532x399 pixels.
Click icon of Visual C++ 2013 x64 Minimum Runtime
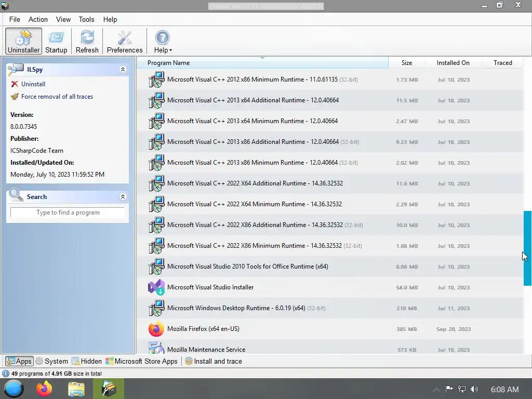(x=156, y=121)
